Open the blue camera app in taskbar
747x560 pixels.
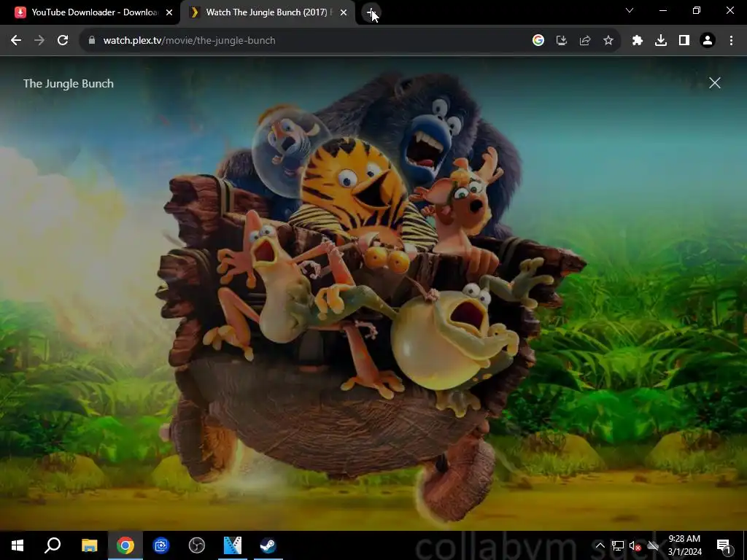pyautogui.click(x=161, y=545)
